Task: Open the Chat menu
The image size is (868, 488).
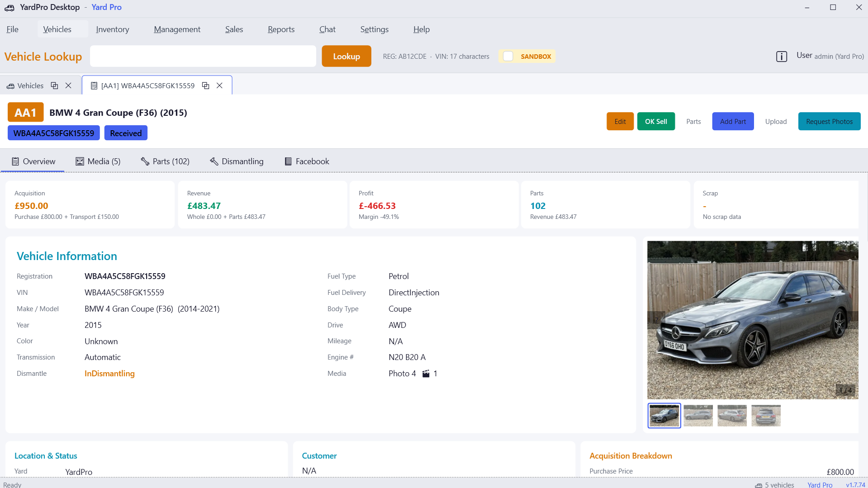Action: (x=327, y=29)
